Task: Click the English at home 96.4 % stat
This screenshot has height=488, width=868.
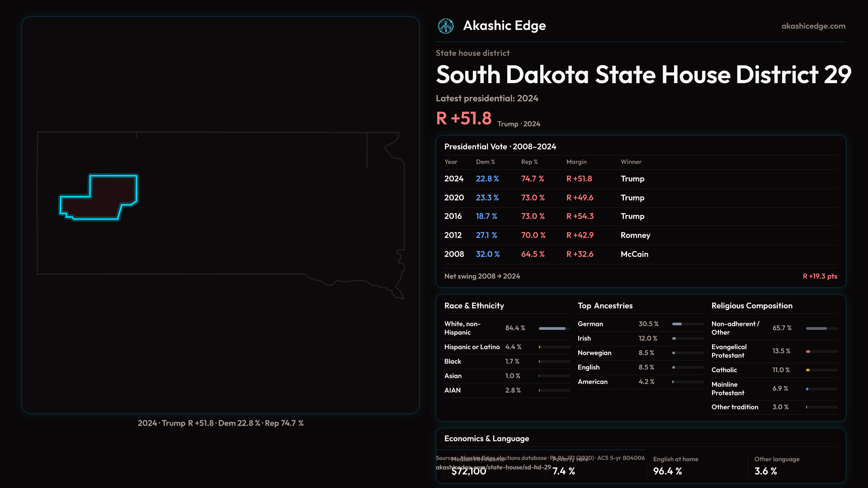Action: (667, 471)
